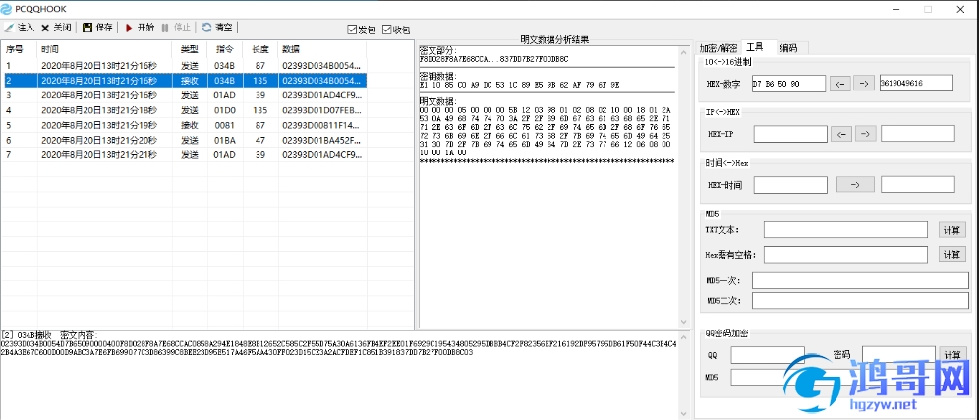Screen dimensions: 980x420
Task: Sort by the 时间 column header
Action: pos(104,49)
